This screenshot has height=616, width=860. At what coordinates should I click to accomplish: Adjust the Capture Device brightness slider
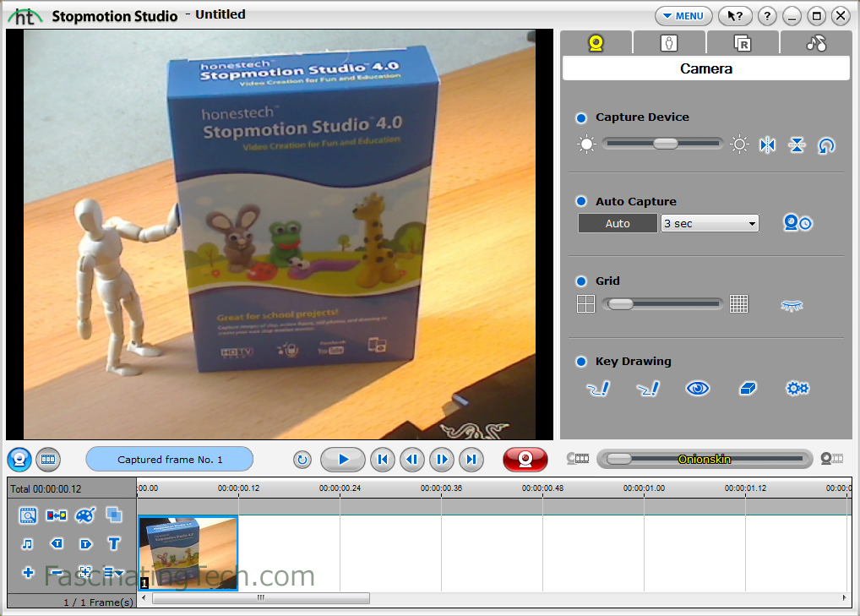click(x=663, y=144)
